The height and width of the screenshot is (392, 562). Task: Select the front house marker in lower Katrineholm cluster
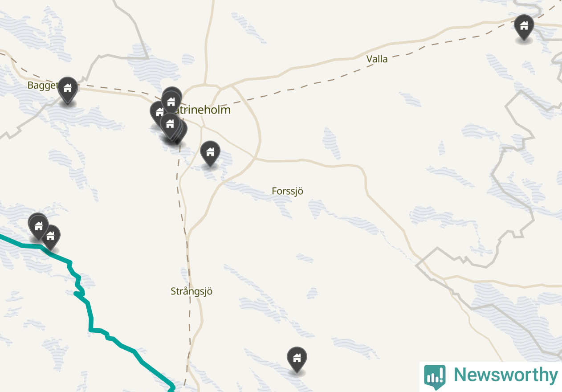[x=170, y=124]
